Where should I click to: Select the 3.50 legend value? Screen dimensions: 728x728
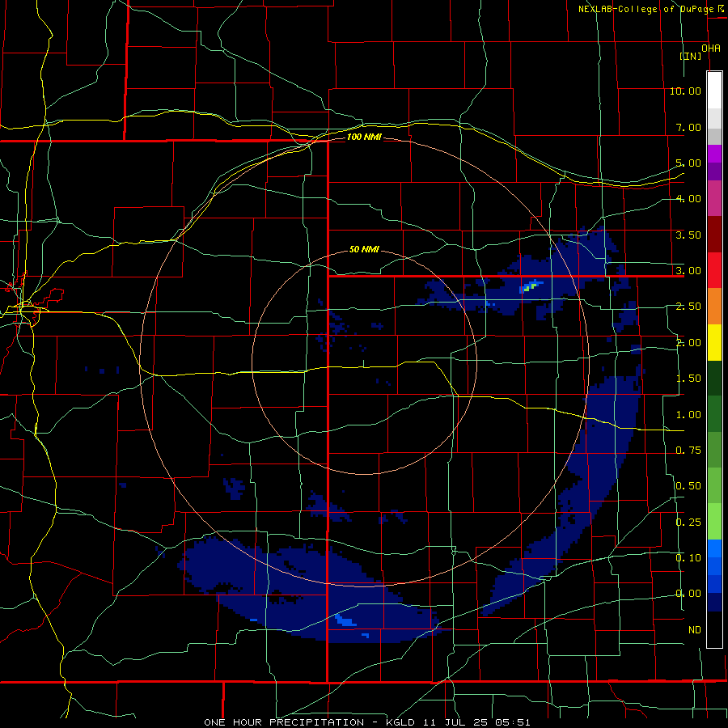tap(688, 235)
